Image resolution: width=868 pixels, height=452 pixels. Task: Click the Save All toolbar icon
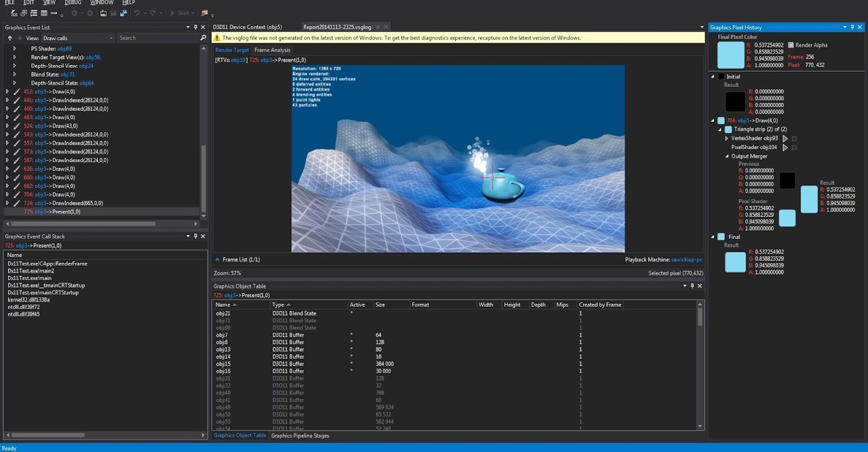[123, 13]
